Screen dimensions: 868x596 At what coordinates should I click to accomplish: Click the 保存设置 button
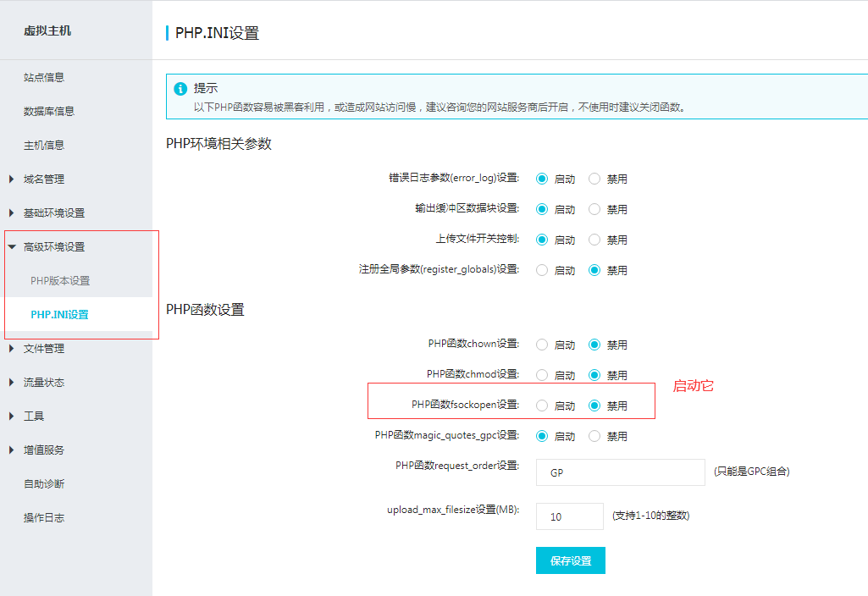coord(570,560)
